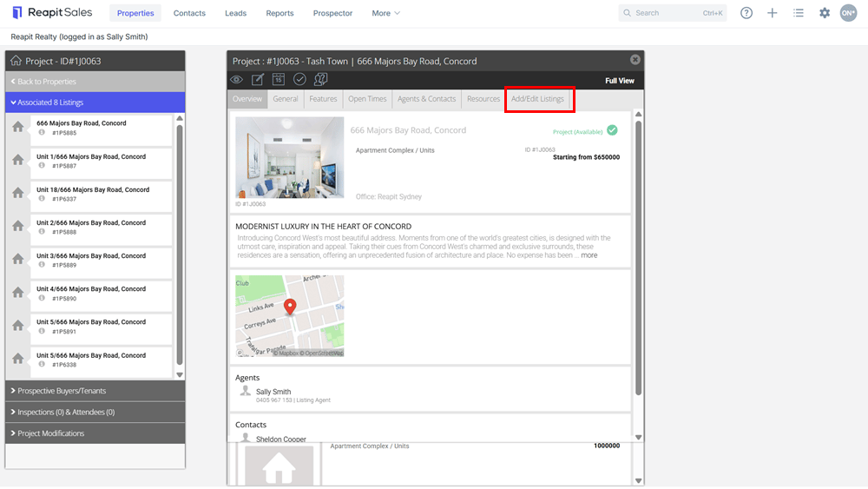Open the speech bubble enquiry icon in toolbar
This screenshot has height=489, width=868.
(x=320, y=80)
